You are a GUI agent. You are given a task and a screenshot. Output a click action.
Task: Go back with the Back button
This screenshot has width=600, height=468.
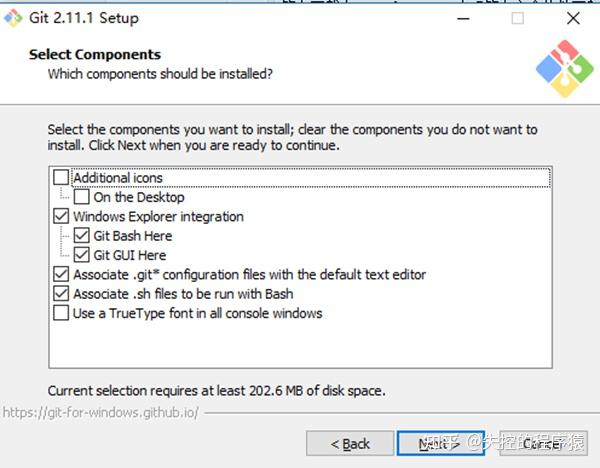pos(350,443)
